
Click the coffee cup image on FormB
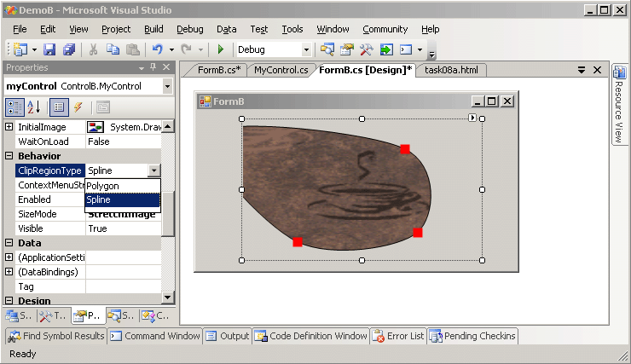[337, 188]
